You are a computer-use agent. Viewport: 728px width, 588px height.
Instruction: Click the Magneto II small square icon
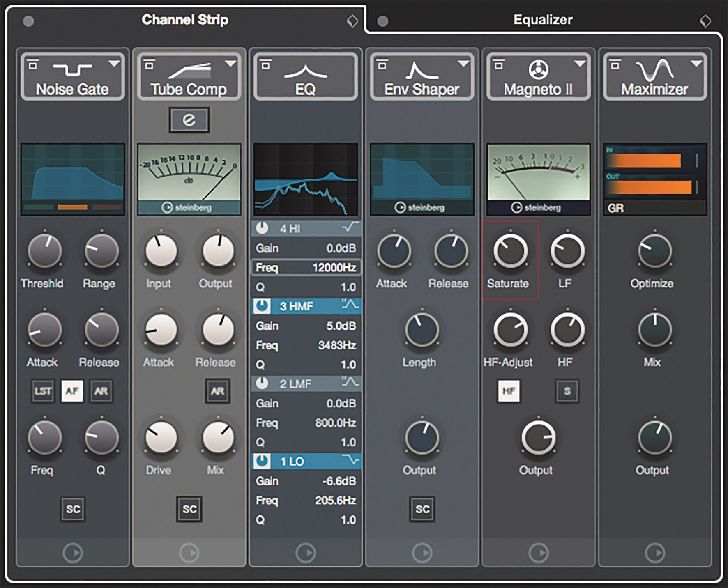pos(498,65)
